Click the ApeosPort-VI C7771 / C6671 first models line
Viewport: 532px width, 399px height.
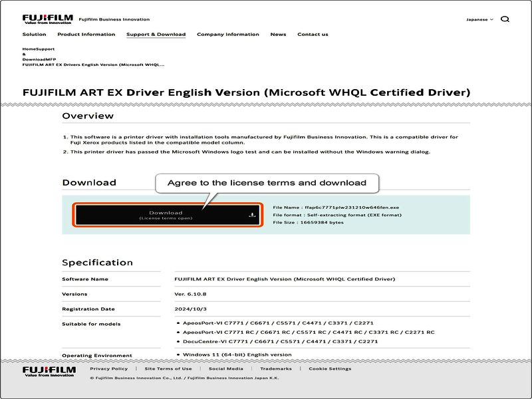click(x=278, y=323)
